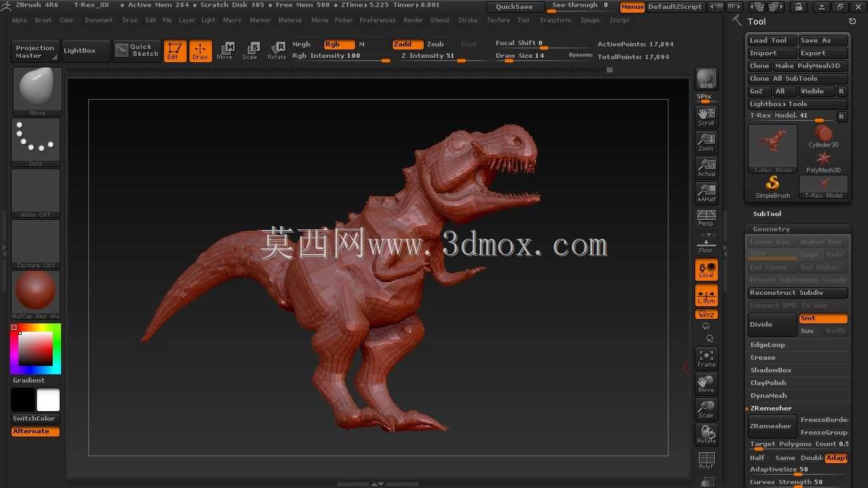Viewport: 868px width, 488px height.
Task: Collapse the Geometry section
Action: point(771,229)
